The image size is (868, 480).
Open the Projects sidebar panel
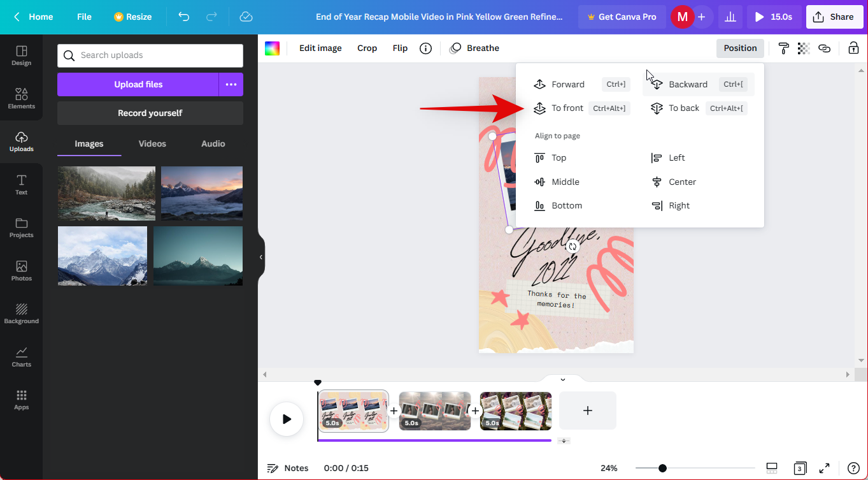21,228
